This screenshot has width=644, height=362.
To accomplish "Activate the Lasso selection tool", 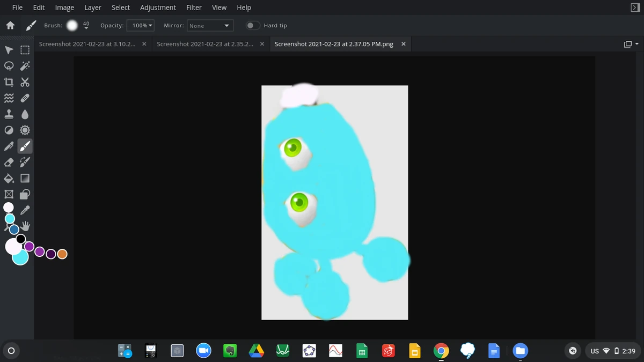I will coord(9,66).
